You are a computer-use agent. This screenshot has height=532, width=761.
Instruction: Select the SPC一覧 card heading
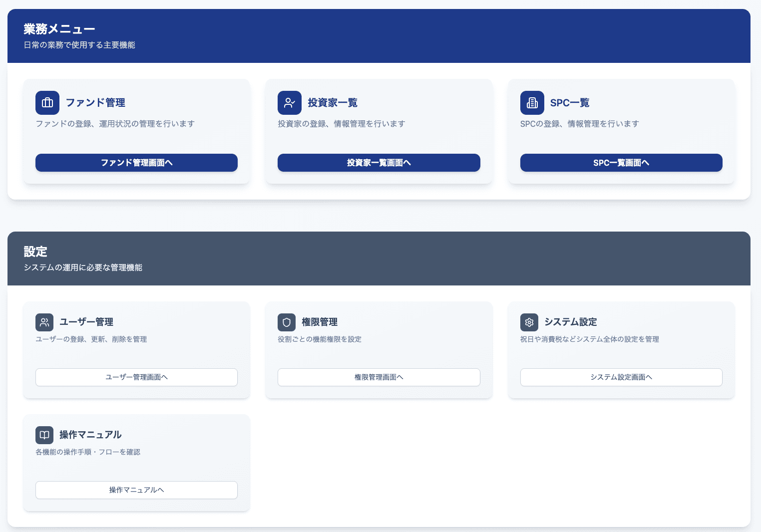pyautogui.click(x=570, y=103)
